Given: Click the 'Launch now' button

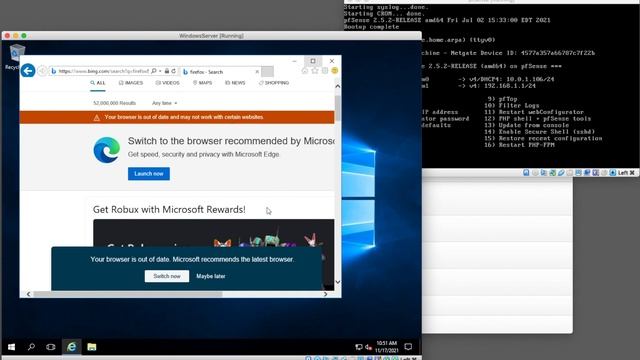Looking at the screenshot, I should pos(149,173).
